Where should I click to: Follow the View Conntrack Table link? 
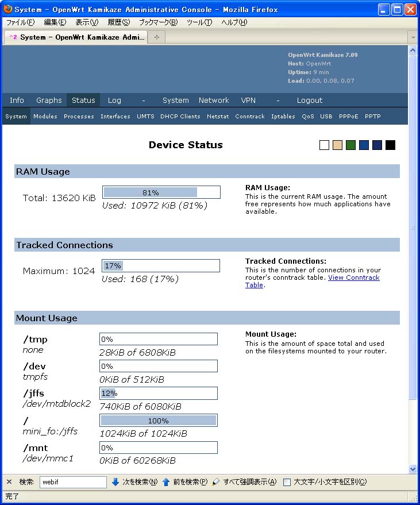coord(353,278)
